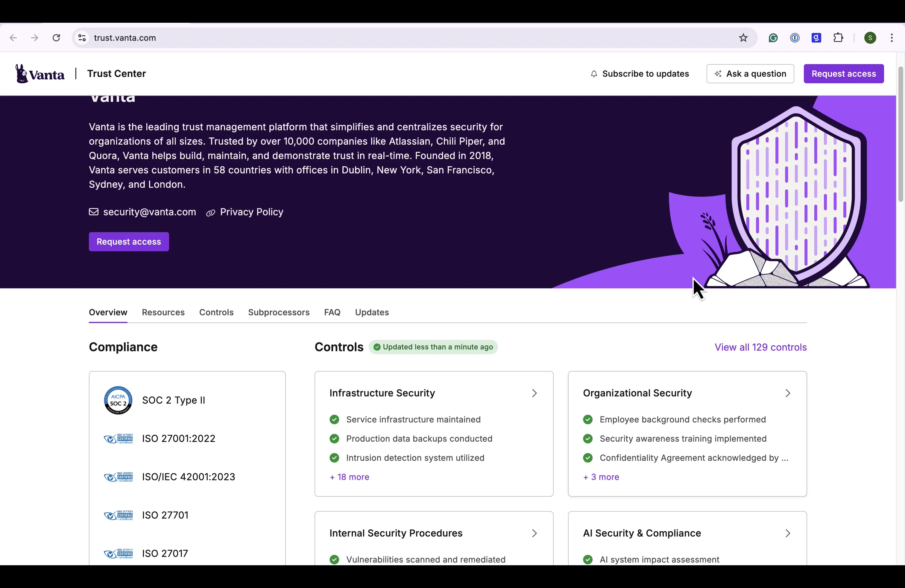Open the Chrome three-dot menu
The image size is (905, 588).
pyautogui.click(x=892, y=38)
